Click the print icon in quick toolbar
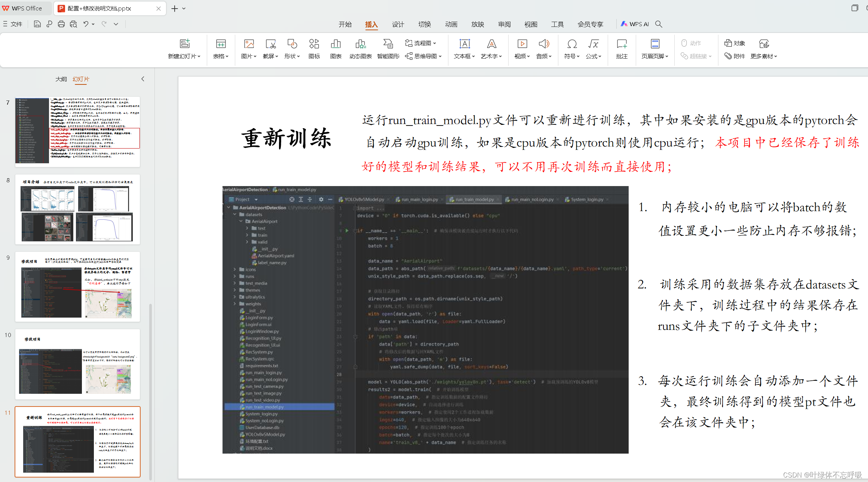Image resolution: width=868 pixels, height=482 pixels. (61, 24)
